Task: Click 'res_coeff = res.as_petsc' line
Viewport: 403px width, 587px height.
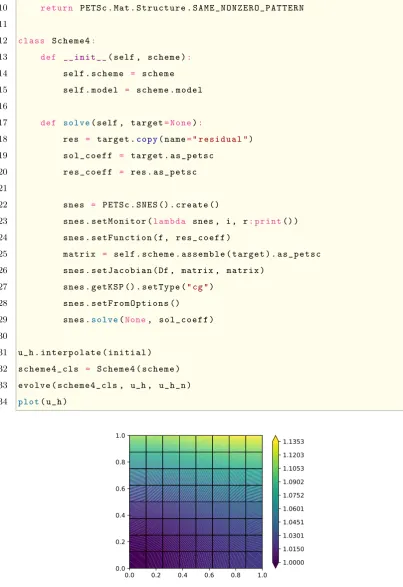Action: coord(130,172)
